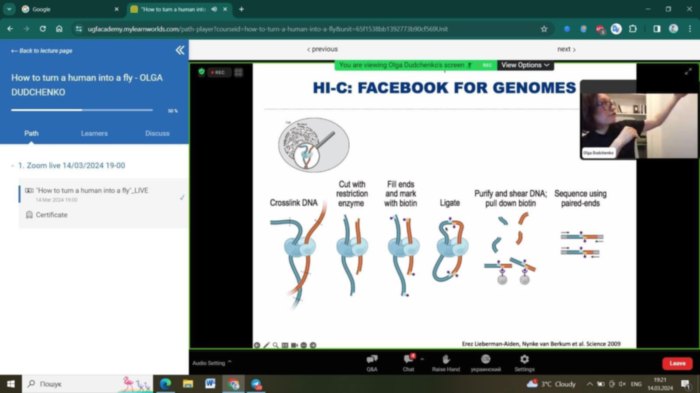Open Chrome profile avatar

(673, 29)
